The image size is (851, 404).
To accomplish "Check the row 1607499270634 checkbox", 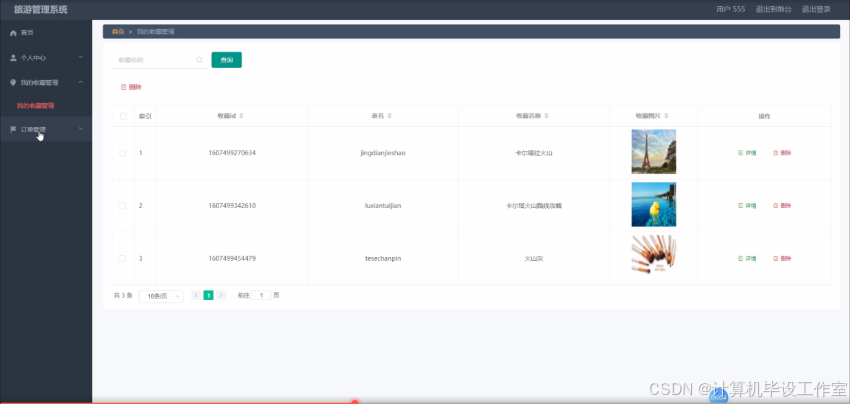I will pyautogui.click(x=123, y=153).
